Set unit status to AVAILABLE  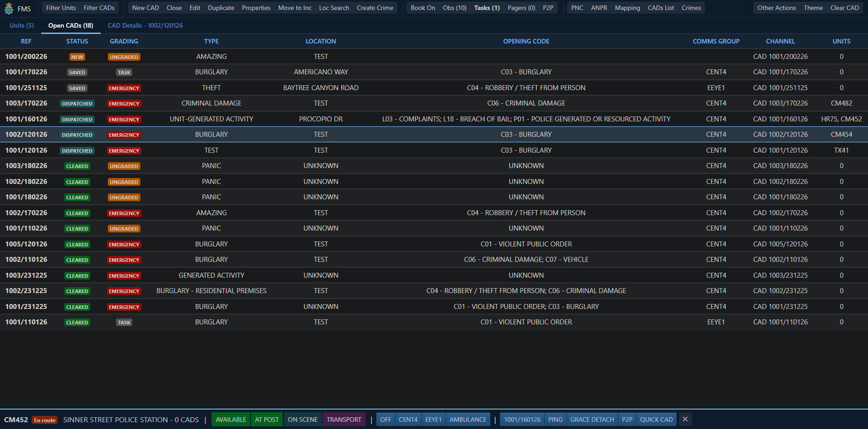pyautogui.click(x=231, y=419)
